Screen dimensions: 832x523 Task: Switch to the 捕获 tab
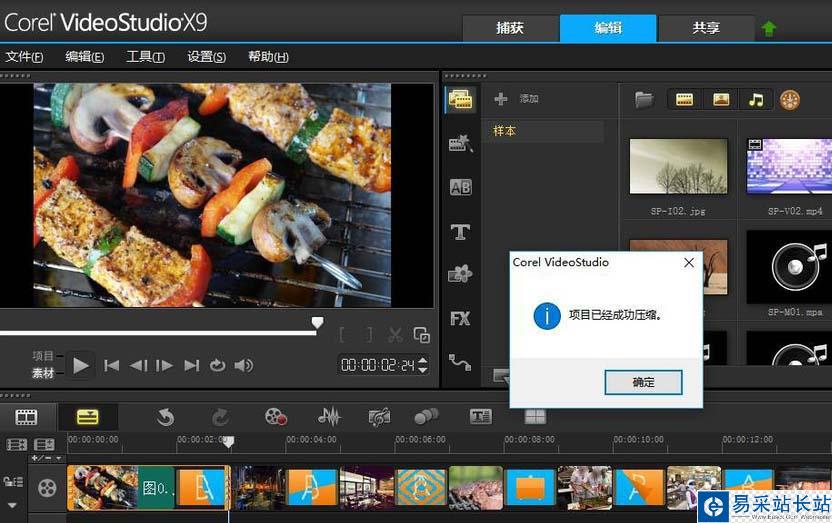tap(510, 28)
